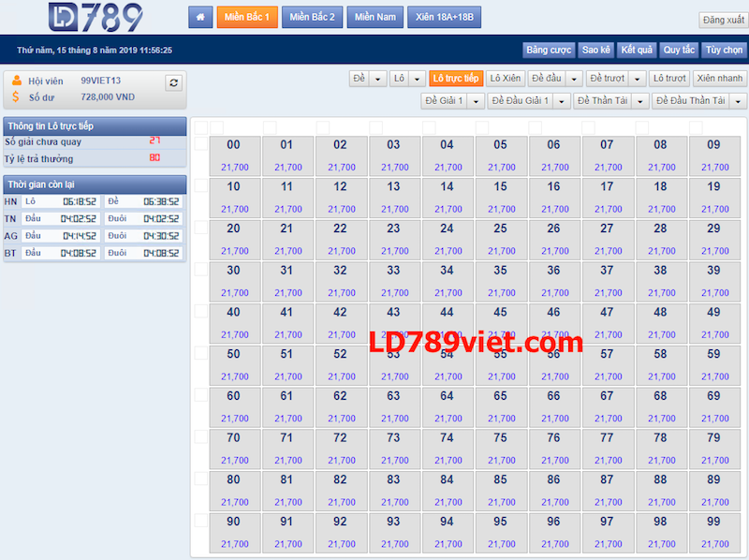The height and width of the screenshot is (560, 749).
Task: Open the Đề Giải 1 dropdown arrow
Action: click(476, 101)
